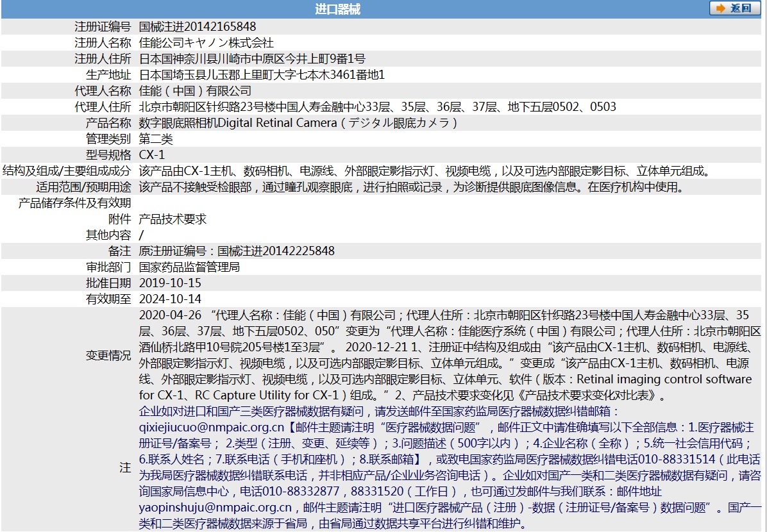Viewport: 767px width, 532px height.
Task: Click intended use text 该产品不接触受检眼部
Action: (411, 187)
